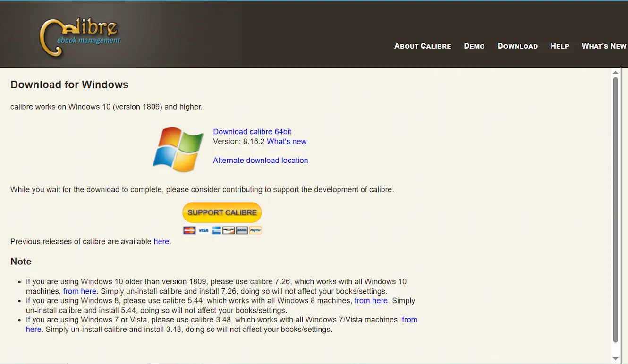Image resolution: width=628 pixels, height=364 pixels.
Task: Click the American Express card icon
Action: coord(216,230)
